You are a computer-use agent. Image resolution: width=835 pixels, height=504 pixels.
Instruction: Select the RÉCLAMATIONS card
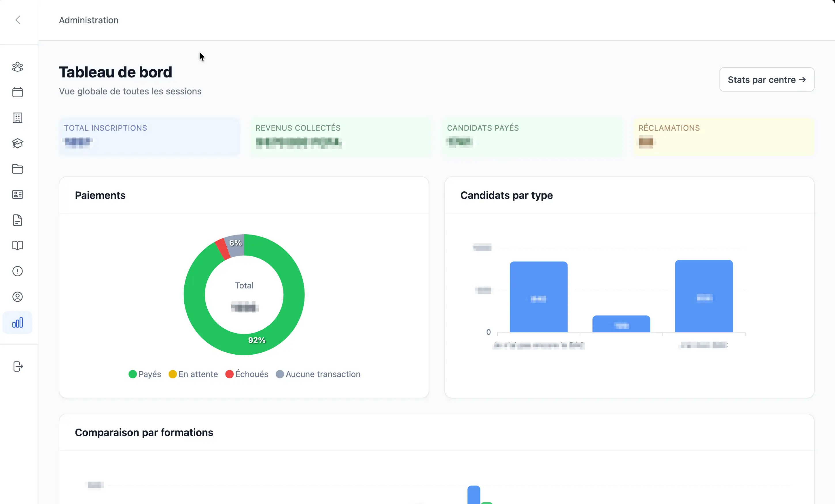724,137
